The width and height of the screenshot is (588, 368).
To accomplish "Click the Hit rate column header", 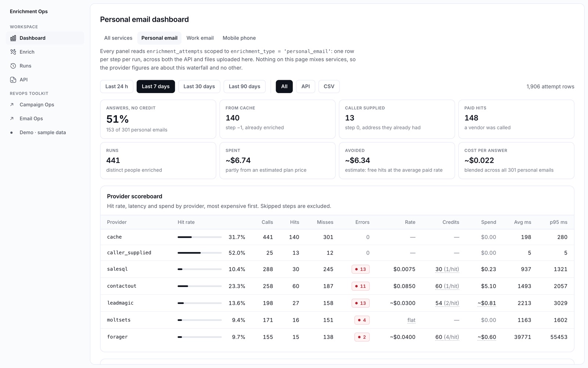I will click(186, 222).
